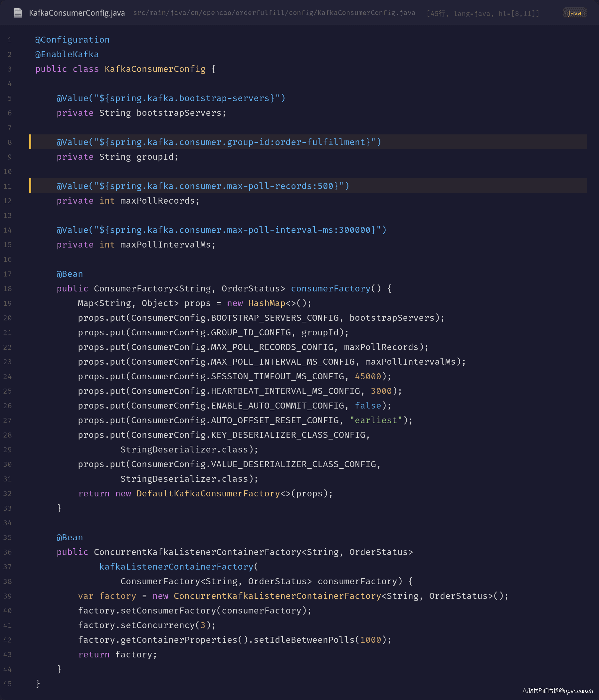The width and height of the screenshot is (599, 700).
Task: Click VALUE_DESERIALIZER_CLASS_CONFIG on line 30
Action: coord(294,464)
